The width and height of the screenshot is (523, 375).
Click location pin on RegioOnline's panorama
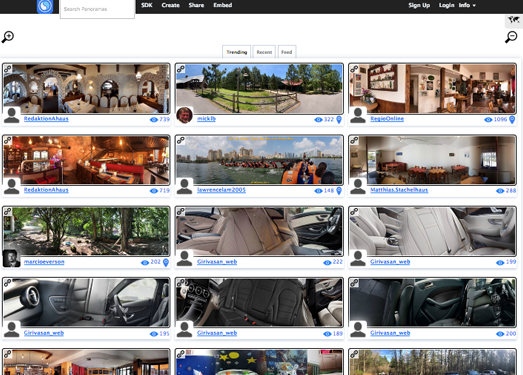(512, 119)
